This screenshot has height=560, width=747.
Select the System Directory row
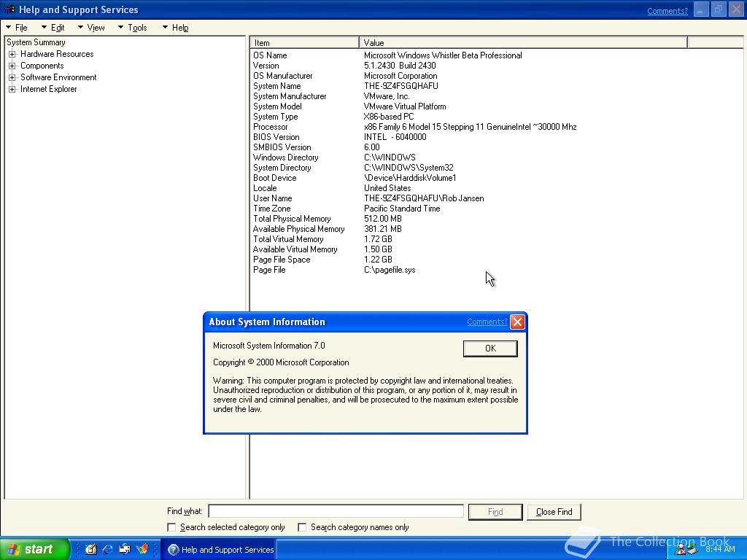tap(353, 168)
